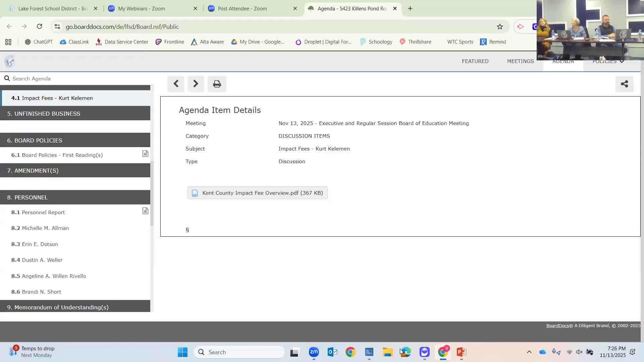Image resolution: width=644 pixels, height=362 pixels.
Task: Open attachment icon beside Board Policies First Reading(s)
Action: (145, 154)
